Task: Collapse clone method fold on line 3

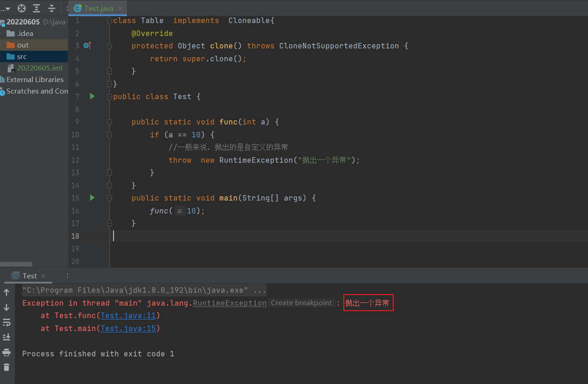Action: coord(109,46)
